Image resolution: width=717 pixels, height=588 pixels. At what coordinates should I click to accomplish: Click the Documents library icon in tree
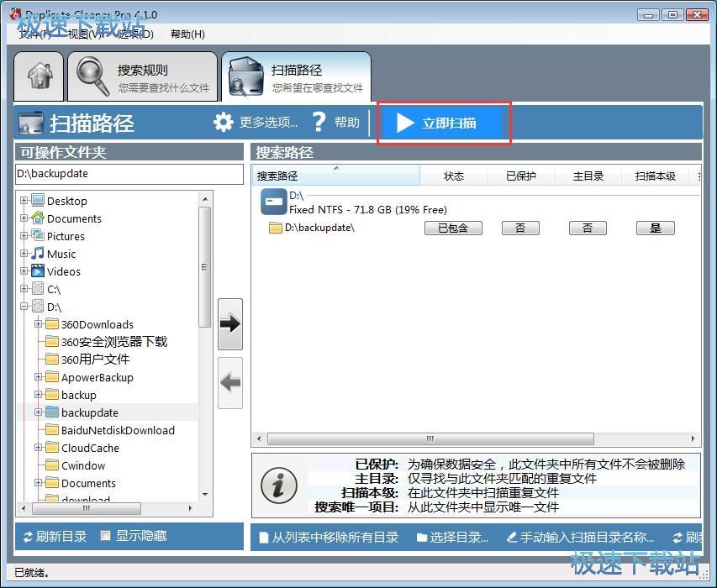pos(38,218)
